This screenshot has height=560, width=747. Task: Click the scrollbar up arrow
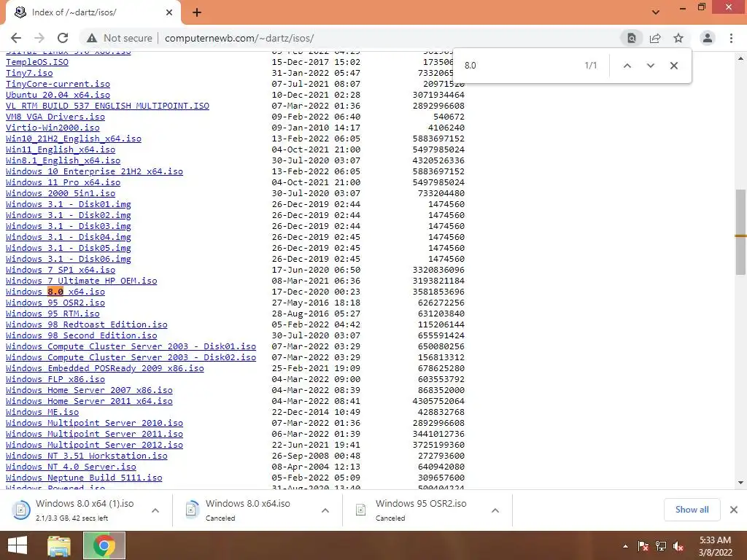pyautogui.click(x=740, y=58)
